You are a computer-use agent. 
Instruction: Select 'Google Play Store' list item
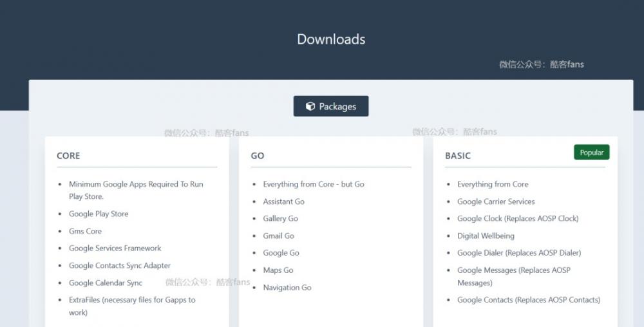pos(99,214)
